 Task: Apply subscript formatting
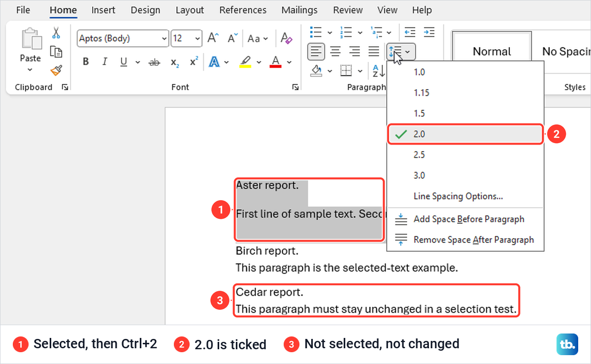click(x=175, y=62)
